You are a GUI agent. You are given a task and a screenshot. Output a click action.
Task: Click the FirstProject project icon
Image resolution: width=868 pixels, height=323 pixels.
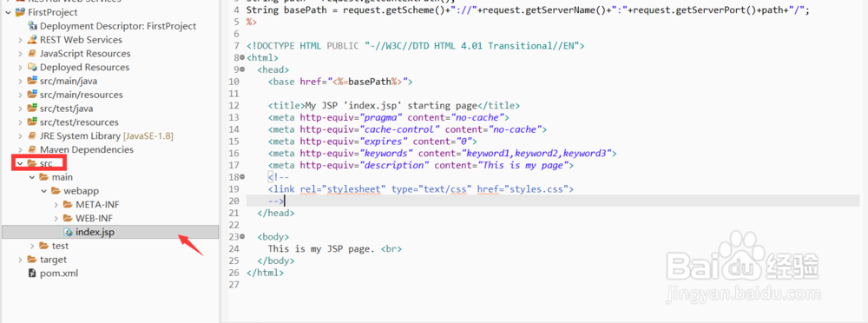[x=20, y=12]
